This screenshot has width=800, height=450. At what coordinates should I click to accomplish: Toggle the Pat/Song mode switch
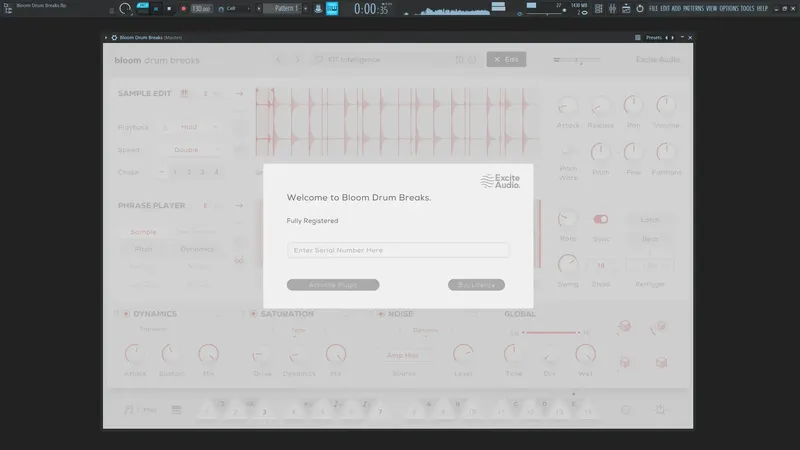[142, 8]
